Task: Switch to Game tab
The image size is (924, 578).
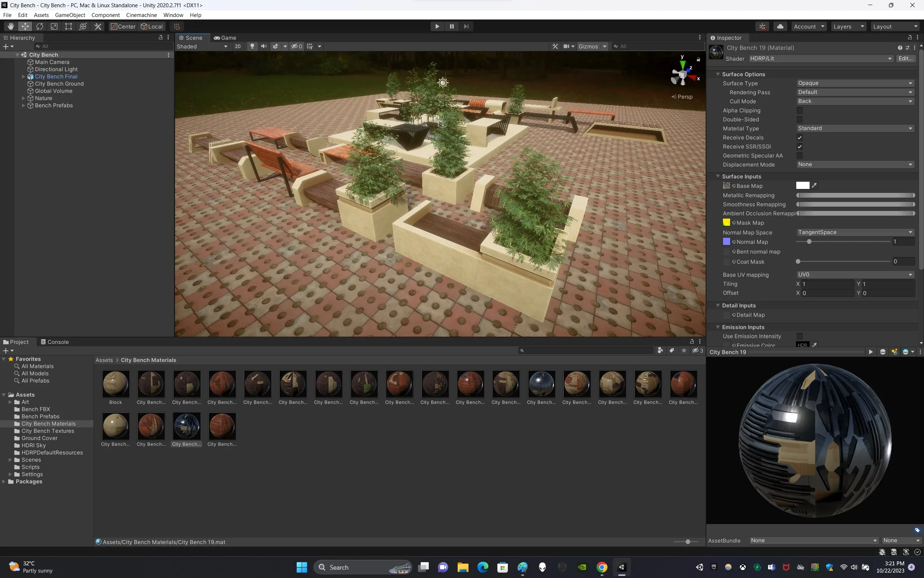Action: tap(225, 38)
